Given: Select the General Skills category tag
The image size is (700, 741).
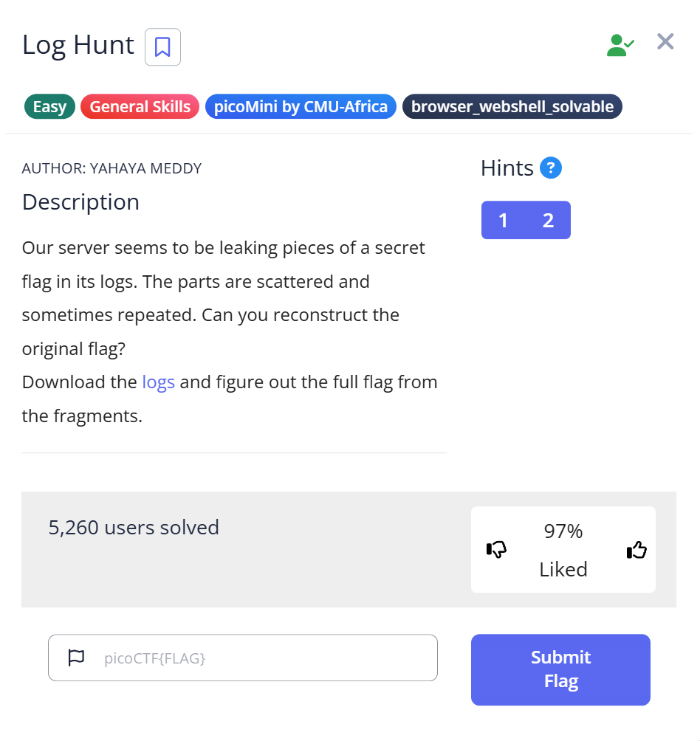Looking at the screenshot, I should [x=140, y=107].
